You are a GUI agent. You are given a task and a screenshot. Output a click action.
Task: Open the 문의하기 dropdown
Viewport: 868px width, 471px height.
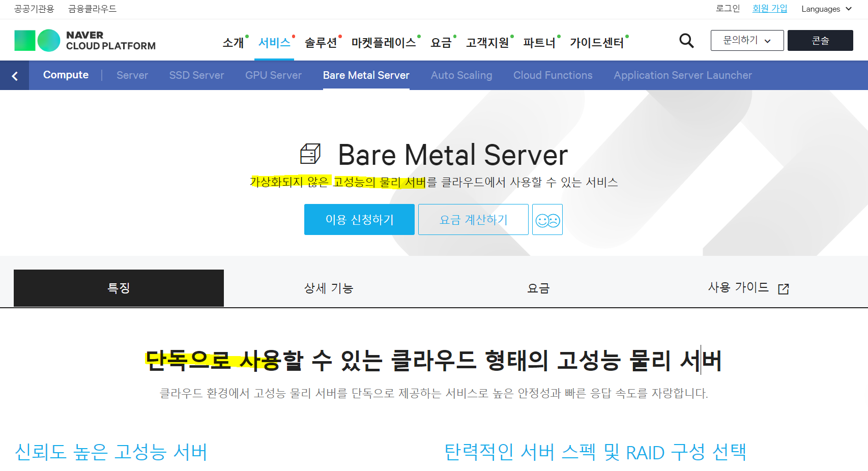[747, 40]
